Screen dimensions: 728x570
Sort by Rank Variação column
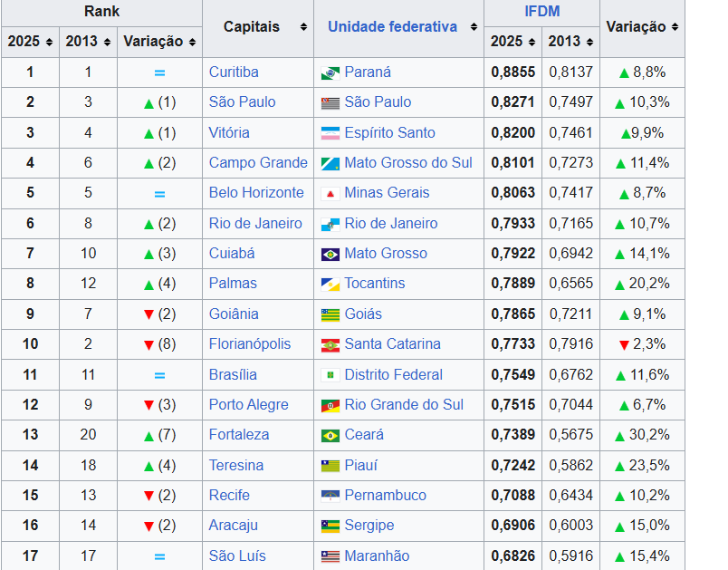point(191,42)
